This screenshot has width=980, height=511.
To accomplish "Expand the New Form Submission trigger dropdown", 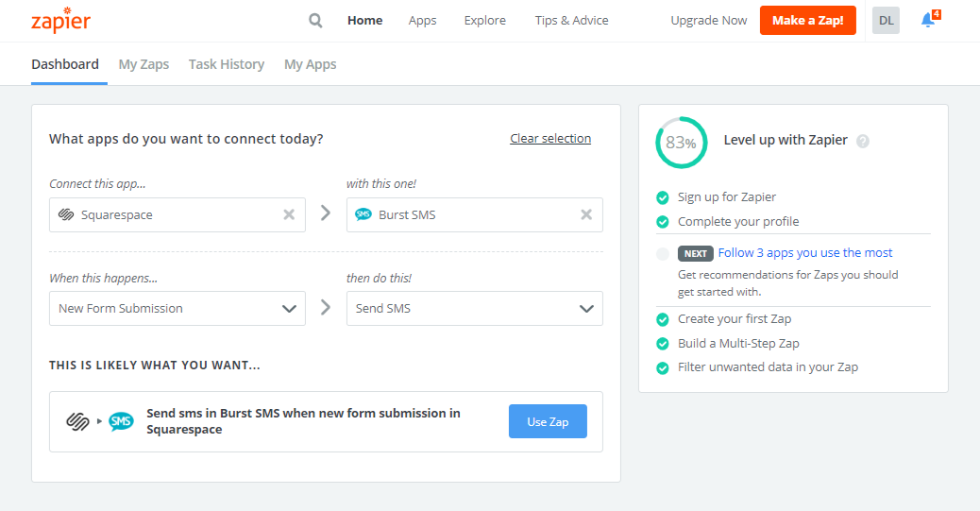I will 177,308.
